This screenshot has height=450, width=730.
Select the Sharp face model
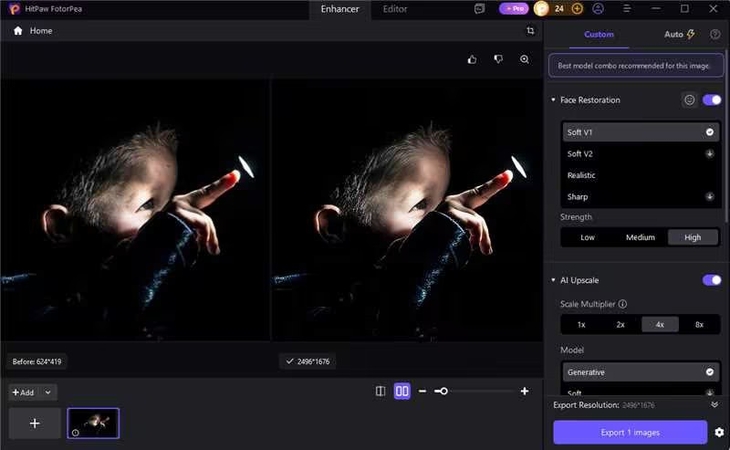[x=640, y=196]
